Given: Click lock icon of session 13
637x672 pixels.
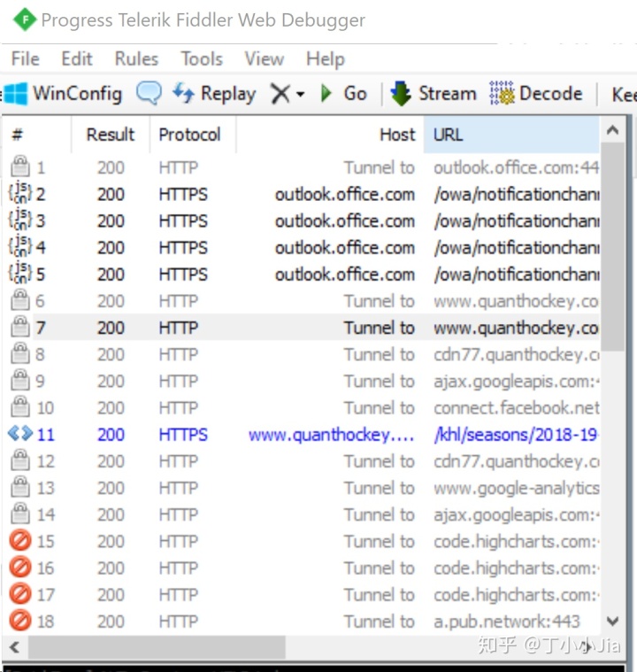Looking at the screenshot, I should pyautogui.click(x=20, y=487).
